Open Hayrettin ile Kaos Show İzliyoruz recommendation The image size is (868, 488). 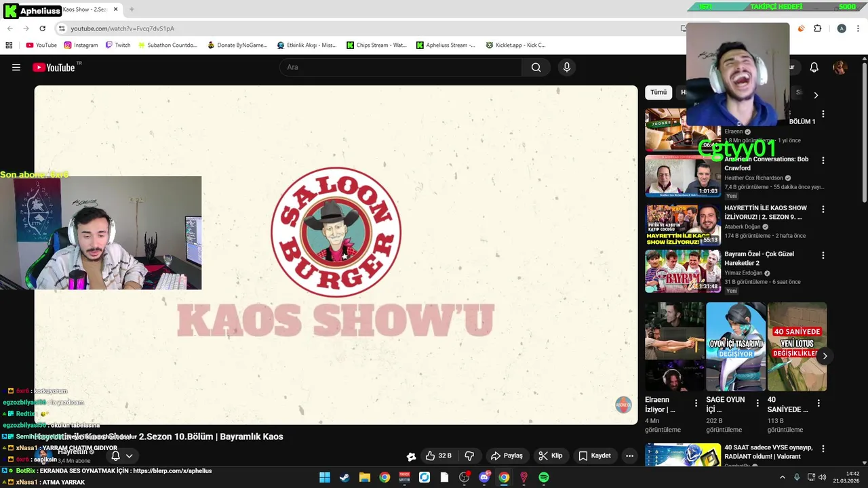[766, 212]
